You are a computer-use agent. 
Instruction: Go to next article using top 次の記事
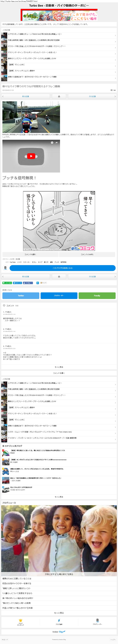coord(92,96)
